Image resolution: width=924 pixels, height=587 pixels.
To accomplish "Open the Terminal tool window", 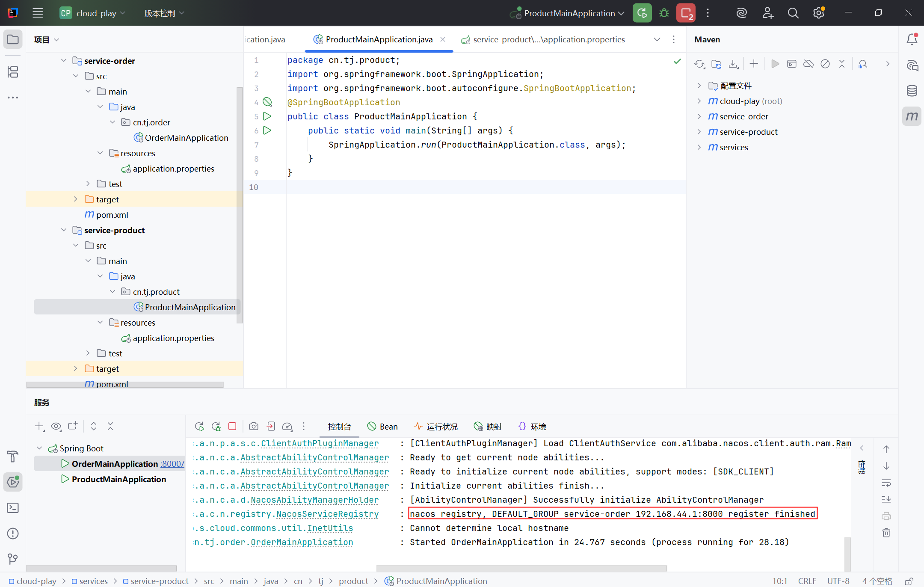I will click(13, 508).
